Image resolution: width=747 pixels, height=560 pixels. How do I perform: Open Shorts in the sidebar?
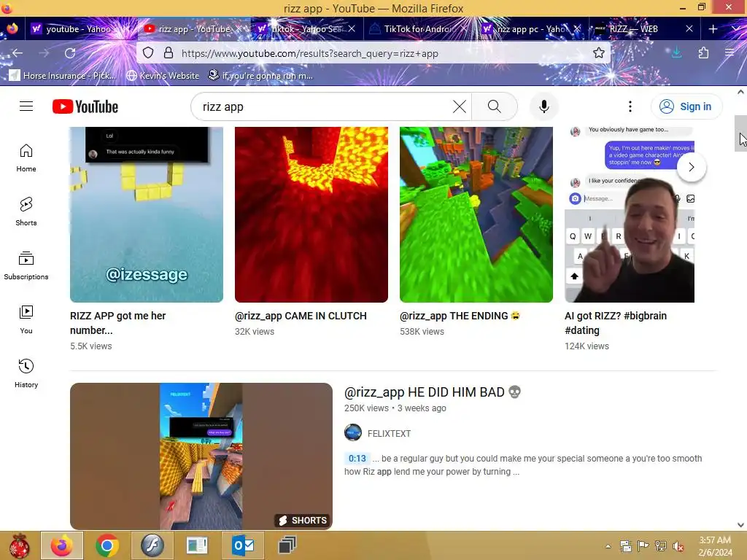coord(26,212)
